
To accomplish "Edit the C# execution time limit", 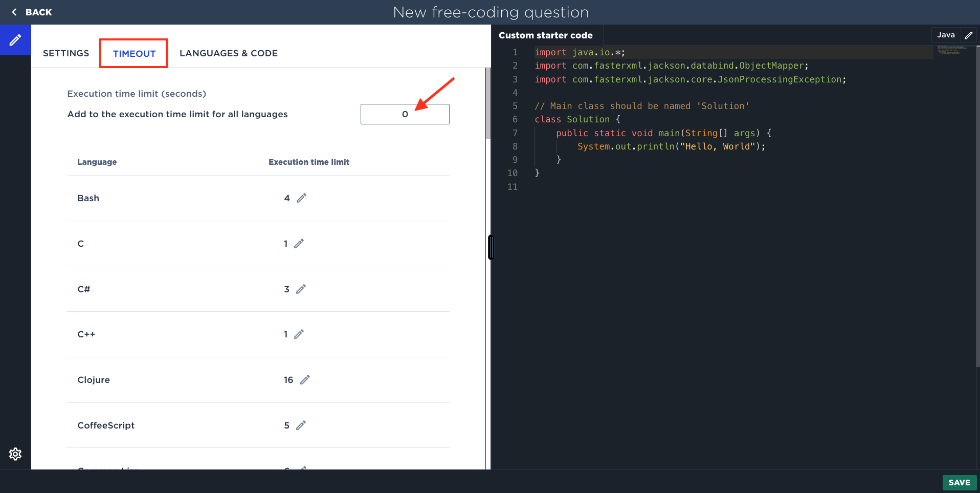I will (301, 289).
